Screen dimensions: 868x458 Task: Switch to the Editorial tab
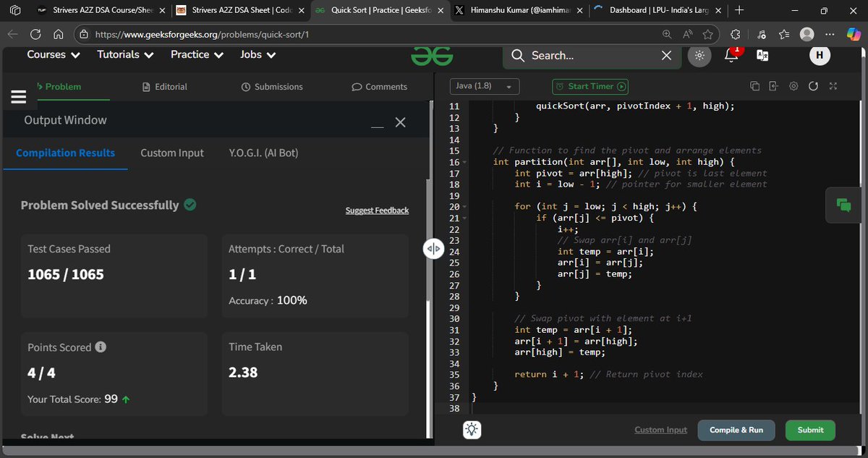coord(166,87)
